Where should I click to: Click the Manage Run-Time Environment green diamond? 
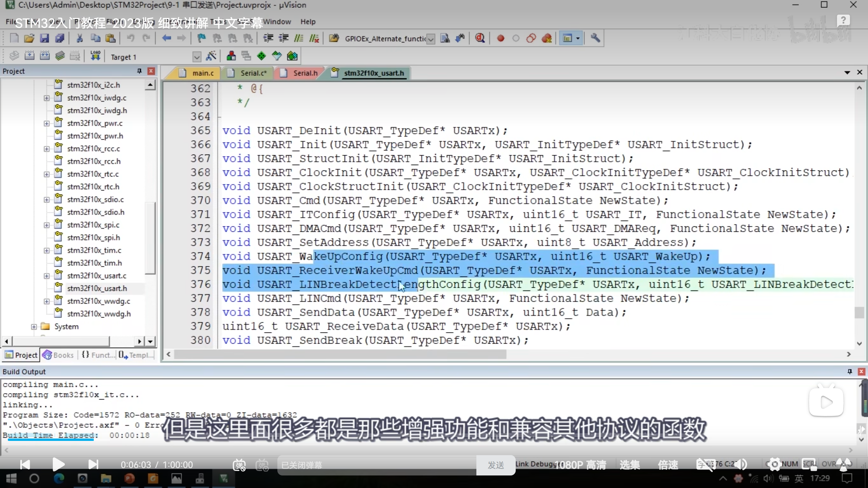point(261,56)
